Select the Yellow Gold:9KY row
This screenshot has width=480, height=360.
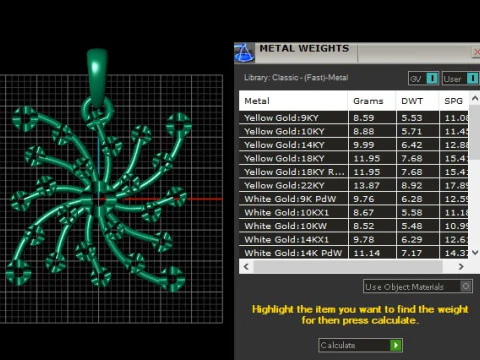354,118
